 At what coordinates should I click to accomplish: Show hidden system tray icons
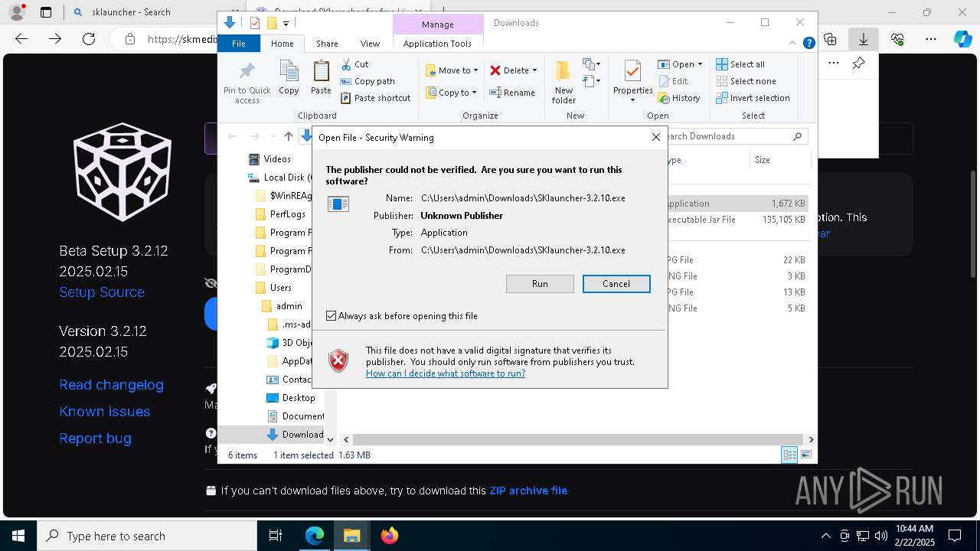(x=825, y=536)
